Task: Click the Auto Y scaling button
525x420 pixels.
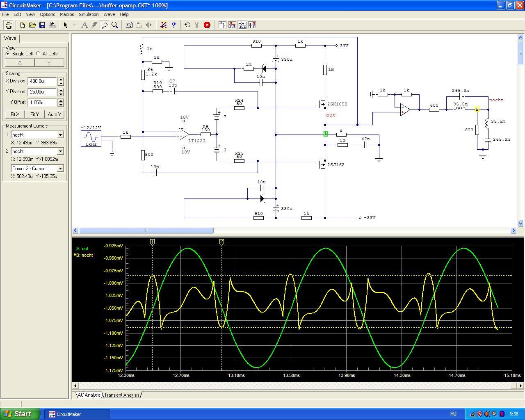Action: click(54, 114)
